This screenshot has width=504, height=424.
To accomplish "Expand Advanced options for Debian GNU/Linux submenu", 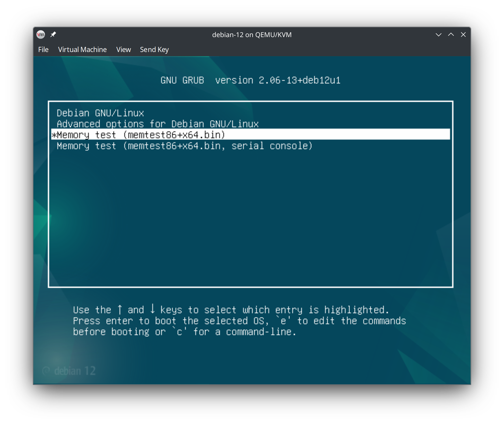I will coord(158,124).
